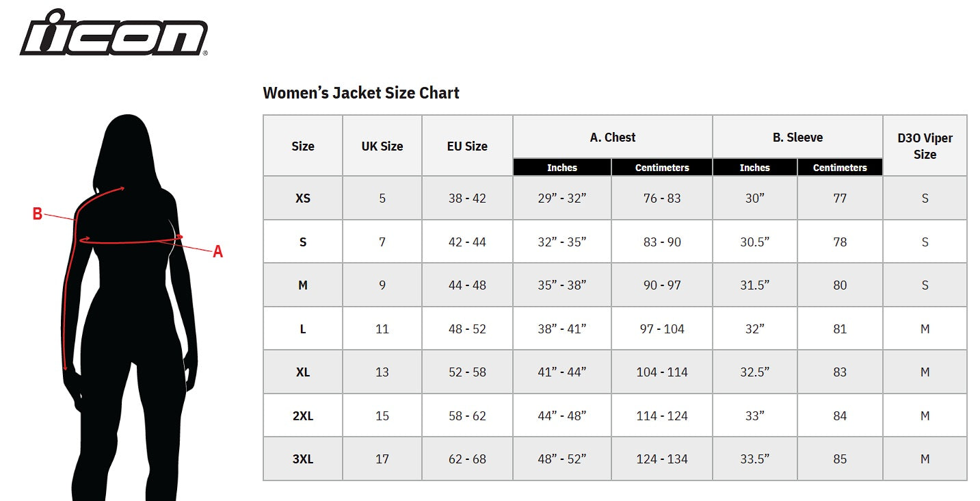Click the D3O Viper Size header

(x=925, y=146)
